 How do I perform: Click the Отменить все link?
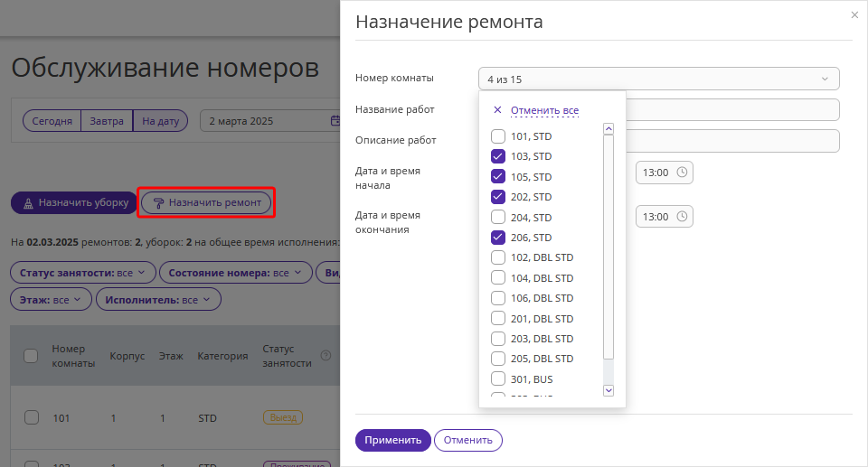[x=544, y=110]
